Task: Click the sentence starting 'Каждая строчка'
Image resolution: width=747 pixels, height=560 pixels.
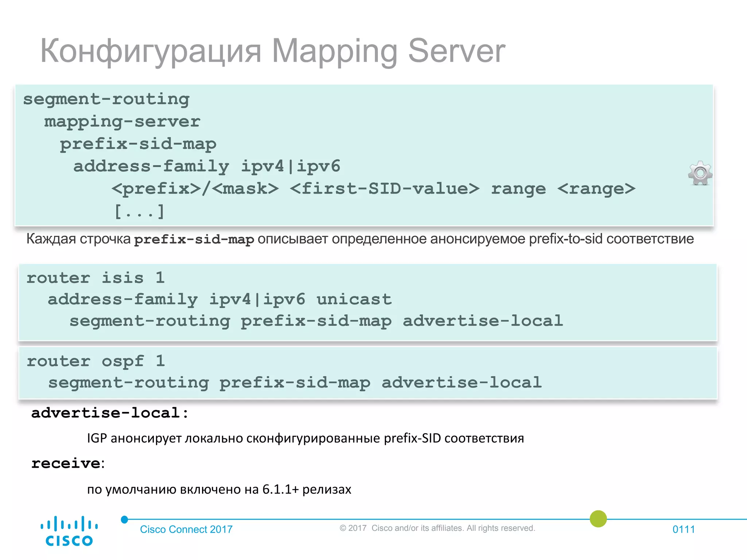Action: pos(360,239)
